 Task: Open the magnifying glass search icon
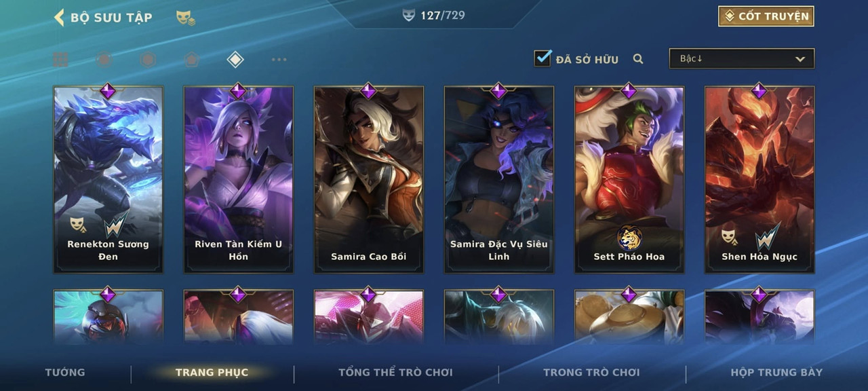[638, 59]
